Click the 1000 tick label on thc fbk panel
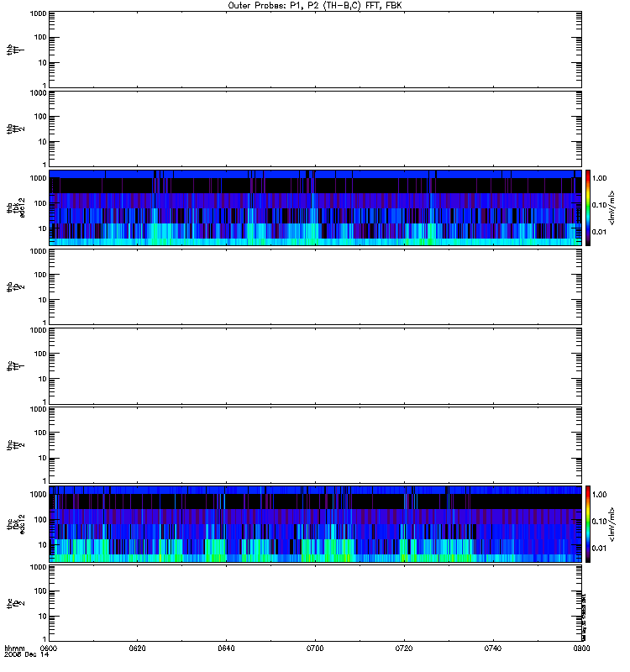 click(38, 495)
